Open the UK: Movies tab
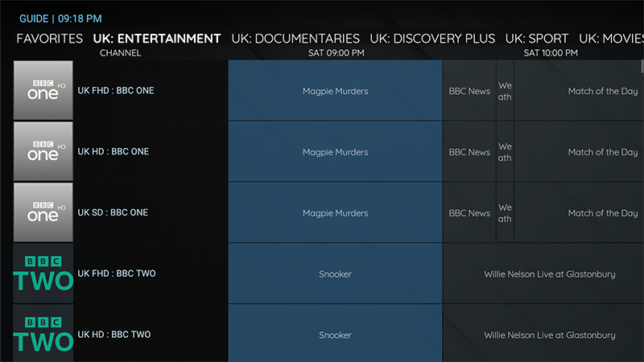Viewport: 644px width, 362px height. point(611,39)
